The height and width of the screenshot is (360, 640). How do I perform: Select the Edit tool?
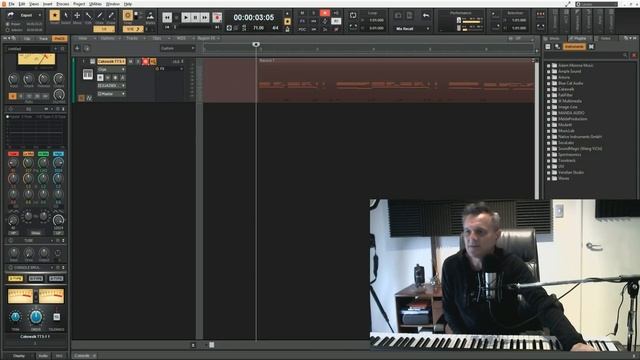(x=88, y=16)
